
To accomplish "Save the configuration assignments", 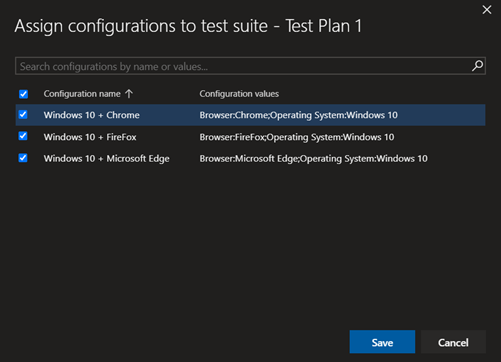I will 382,342.
